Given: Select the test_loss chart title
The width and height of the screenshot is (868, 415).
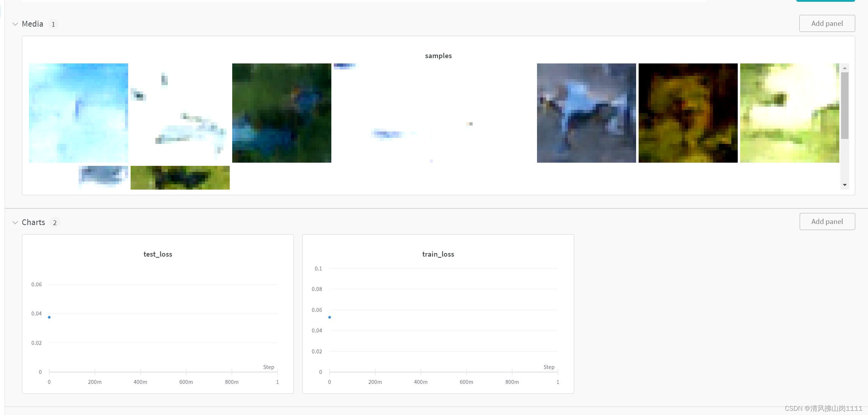Looking at the screenshot, I should coord(158,254).
